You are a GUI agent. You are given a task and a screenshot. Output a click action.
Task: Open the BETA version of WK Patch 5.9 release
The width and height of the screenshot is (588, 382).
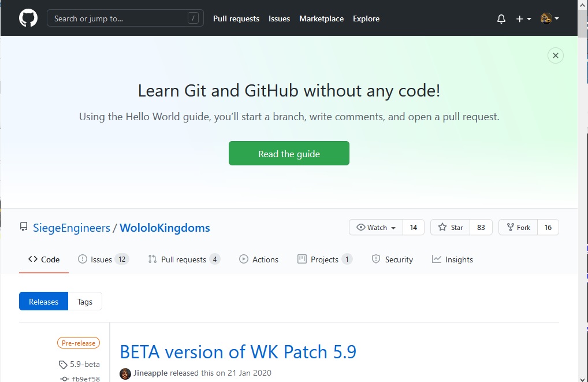coord(238,352)
